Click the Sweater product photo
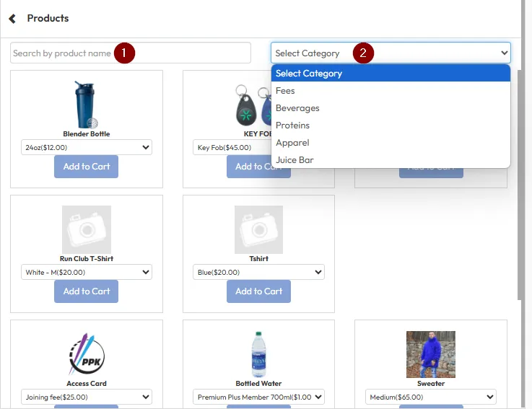Viewport: 532px width, 409px height. coord(430,355)
